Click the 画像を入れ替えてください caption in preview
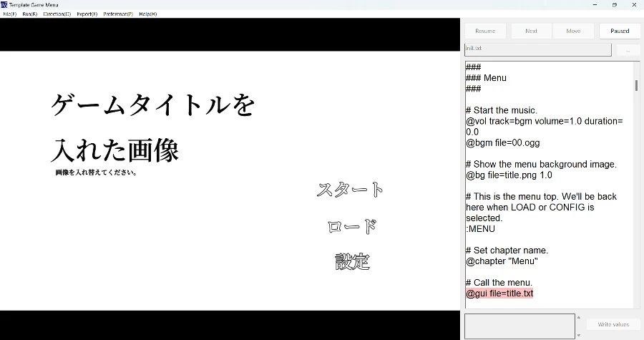Screen dimensions: 644x340 [96, 173]
